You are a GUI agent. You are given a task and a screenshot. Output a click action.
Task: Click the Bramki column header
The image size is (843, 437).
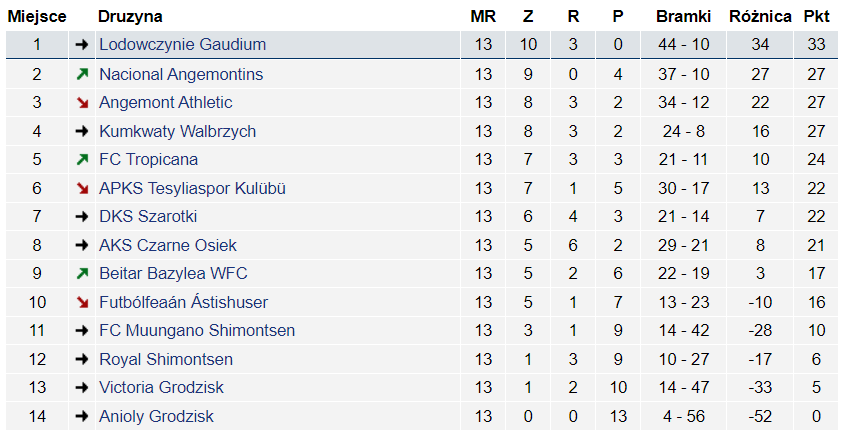coord(684,16)
